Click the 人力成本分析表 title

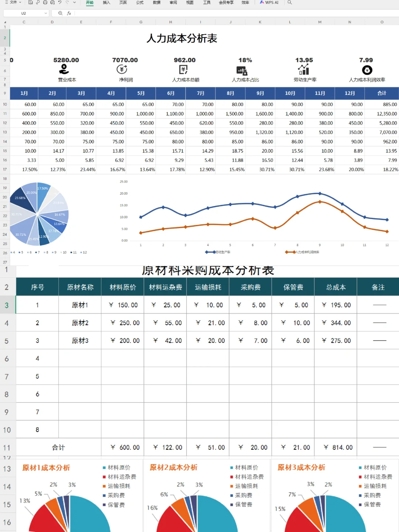click(x=182, y=38)
